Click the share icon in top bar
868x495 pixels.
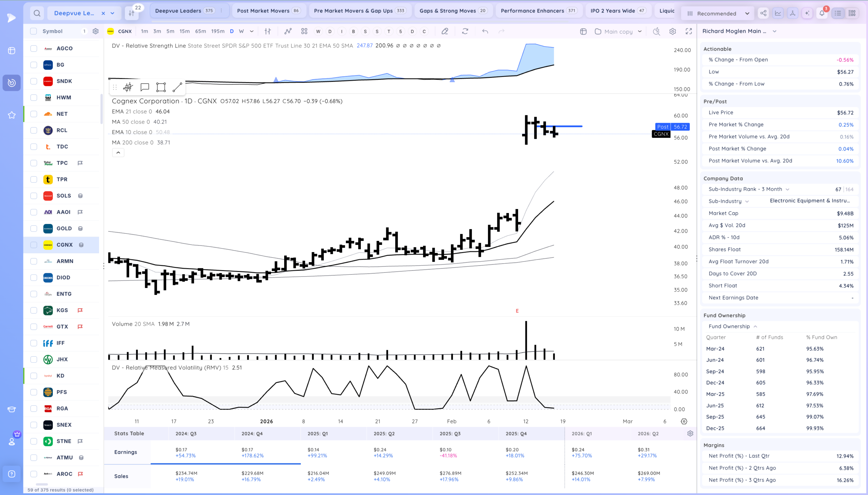(763, 13)
